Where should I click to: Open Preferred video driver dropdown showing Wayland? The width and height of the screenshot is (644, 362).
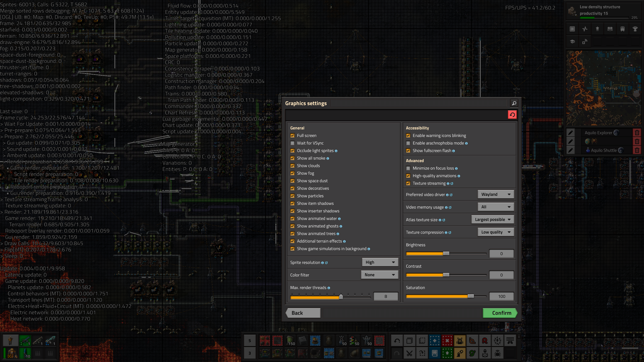(x=496, y=194)
